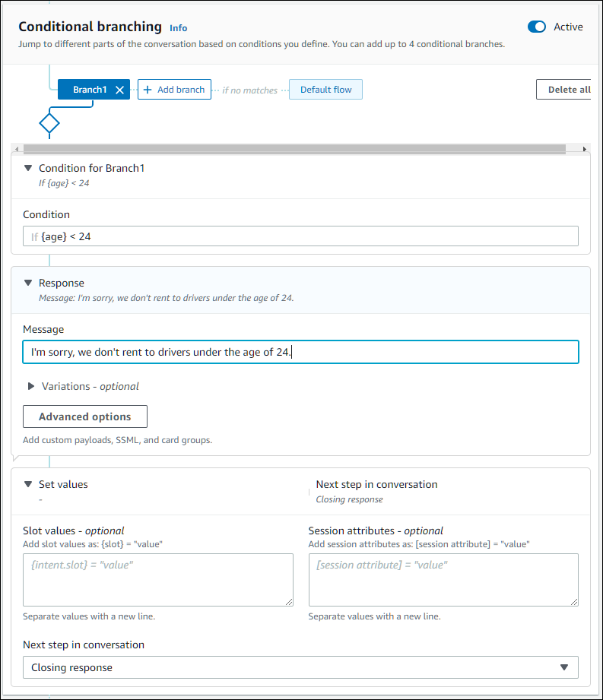Collapse the Response section
The width and height of the screenshot is (603, 700).
click(30, 282)
